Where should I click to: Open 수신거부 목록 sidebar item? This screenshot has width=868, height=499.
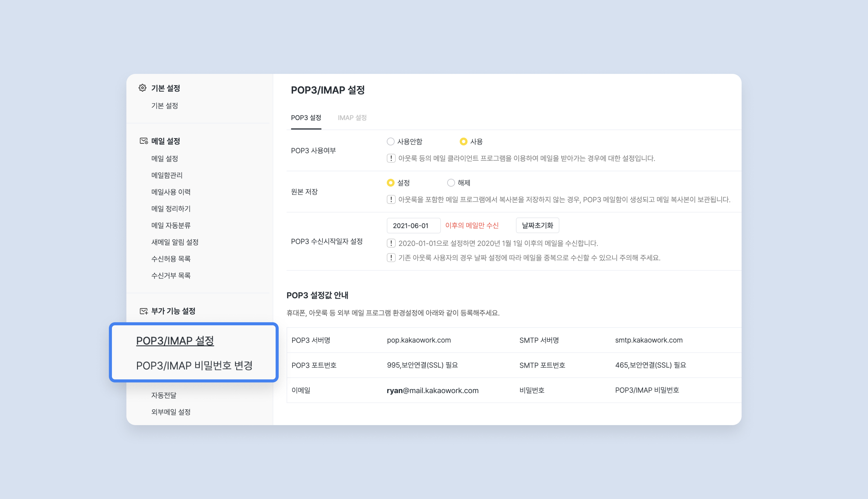coord(171,276)
